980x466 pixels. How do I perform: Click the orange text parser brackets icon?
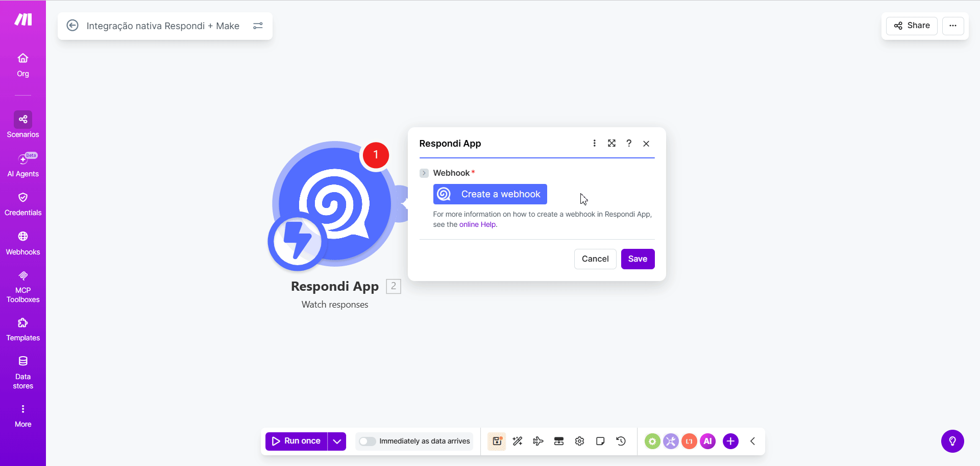689,441
